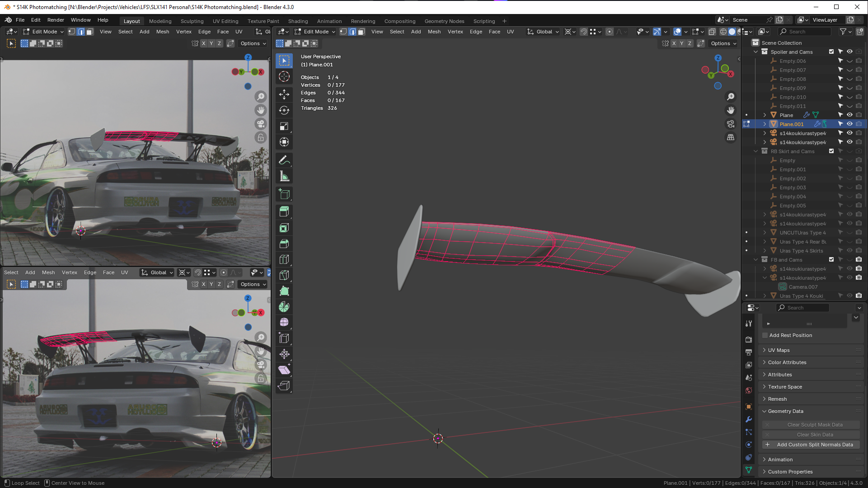
Task: Uncheck the Spoiler and Cams collection checkbox
Action: (831, 52)
